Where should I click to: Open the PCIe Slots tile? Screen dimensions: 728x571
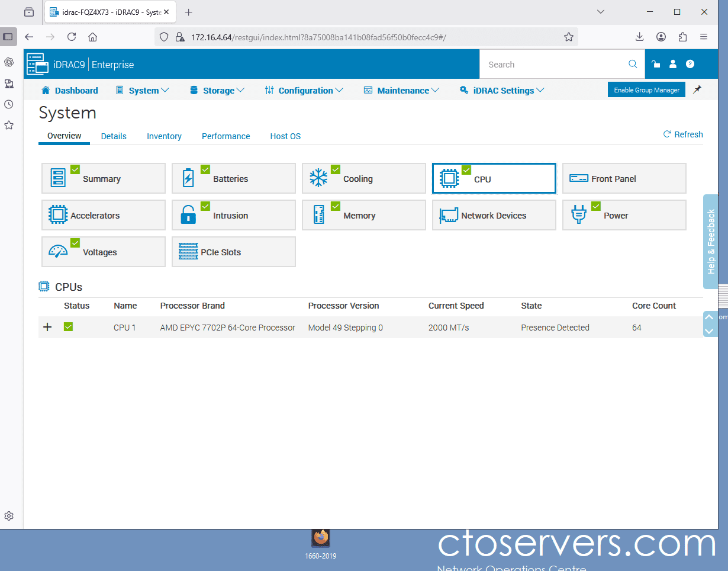click(x=233, y=252)
